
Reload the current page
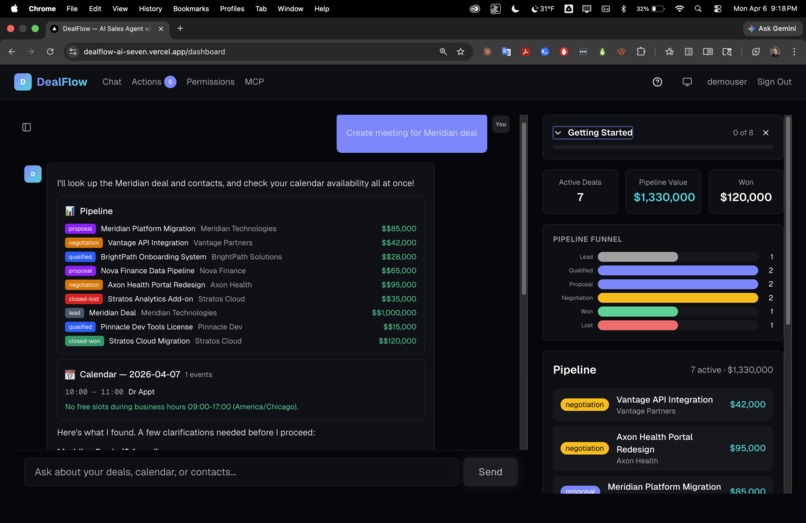pos(50,51)
